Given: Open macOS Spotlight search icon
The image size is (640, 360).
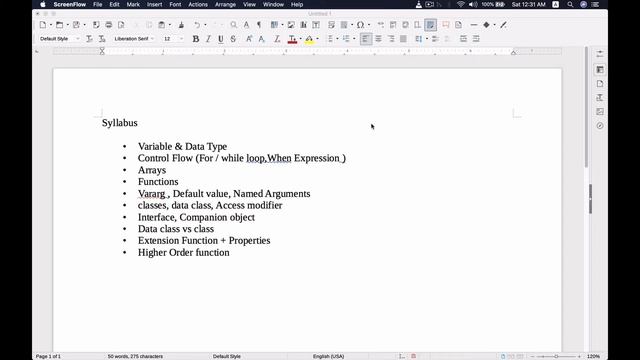Looking at the screenshot, I should coord(570,4).
